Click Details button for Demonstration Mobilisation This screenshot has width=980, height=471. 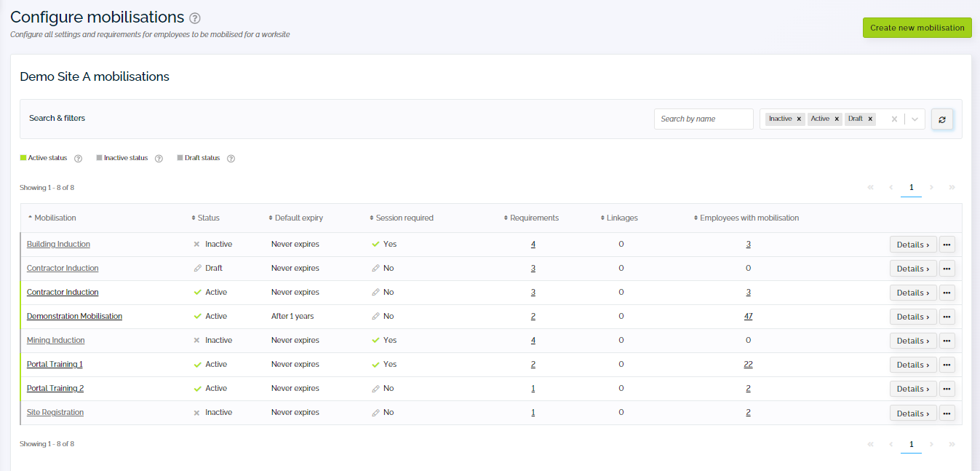pos(913,317)
